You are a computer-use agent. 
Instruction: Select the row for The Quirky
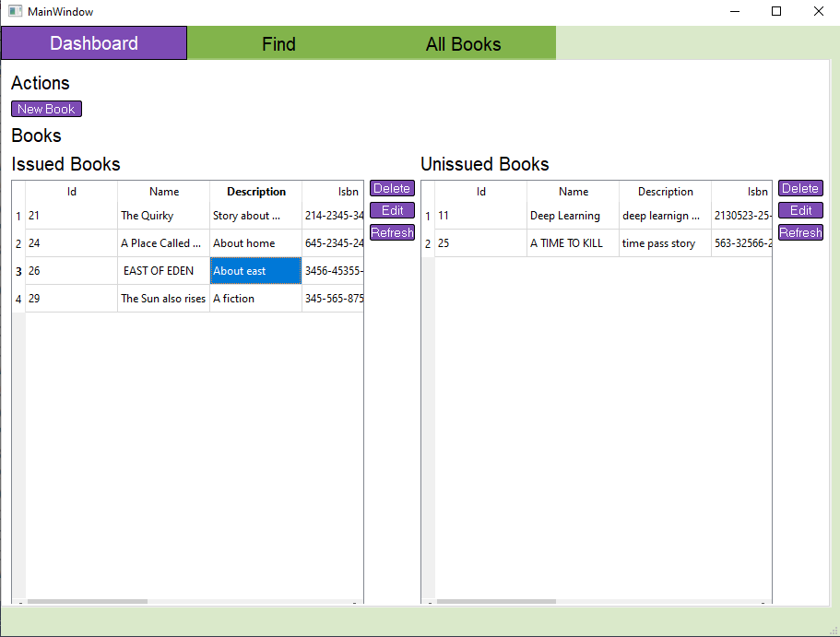click(163, 215)
